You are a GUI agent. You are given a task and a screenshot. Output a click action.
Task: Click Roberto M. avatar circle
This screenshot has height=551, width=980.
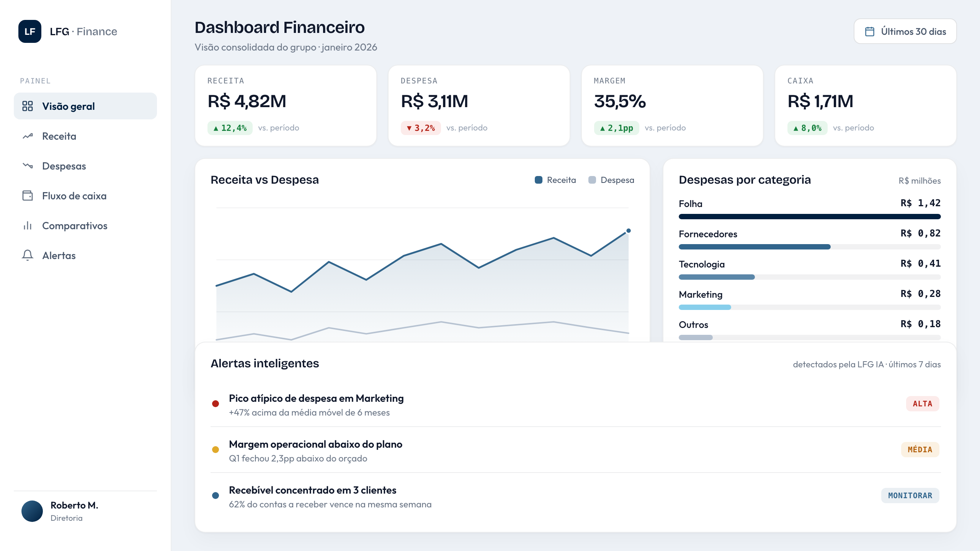tap(32, 511)
